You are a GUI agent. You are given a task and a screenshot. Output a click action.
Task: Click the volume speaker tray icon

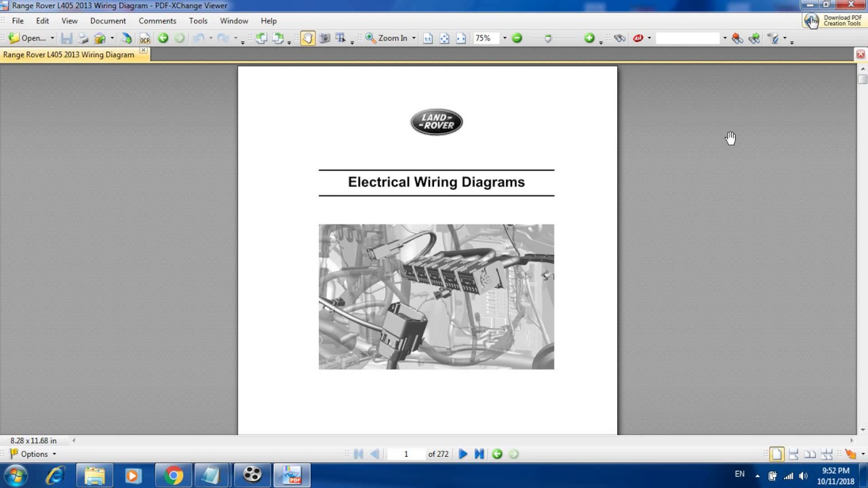(803, 476)
